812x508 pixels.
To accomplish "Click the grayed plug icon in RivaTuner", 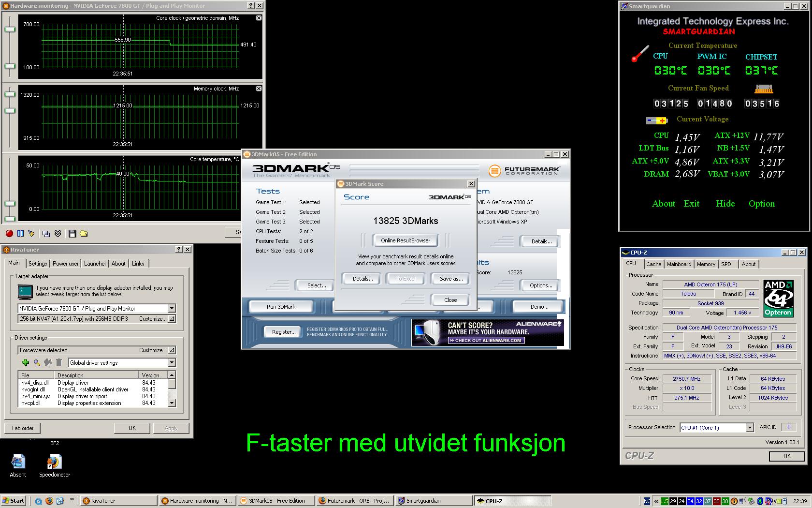I will [48, 362].
